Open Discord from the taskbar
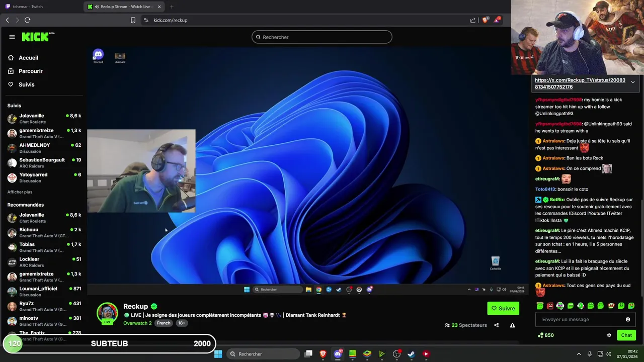 338,354
